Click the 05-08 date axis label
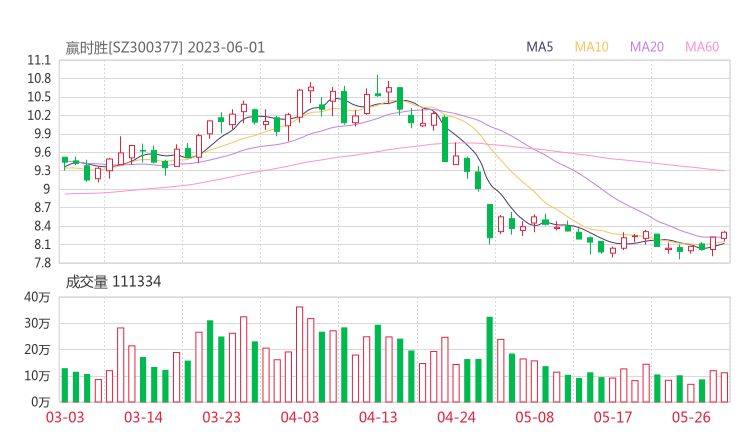Image resolution: width=740 pixels, height=440 pixels. tap(534, 417)
